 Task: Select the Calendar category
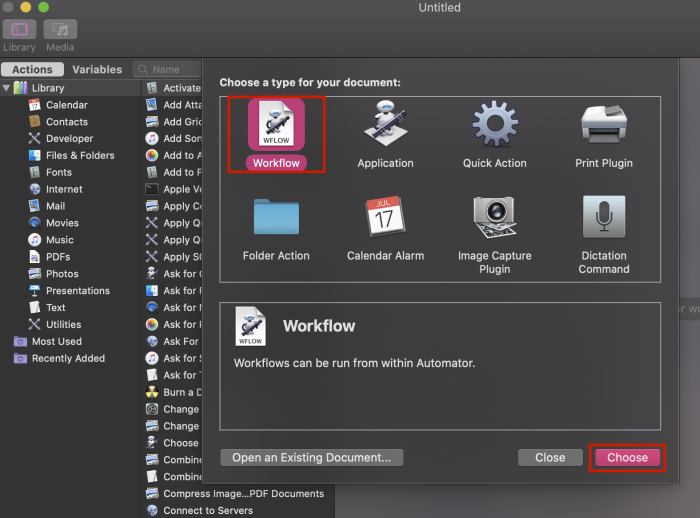pyautogui.click(x=67, y=105)
